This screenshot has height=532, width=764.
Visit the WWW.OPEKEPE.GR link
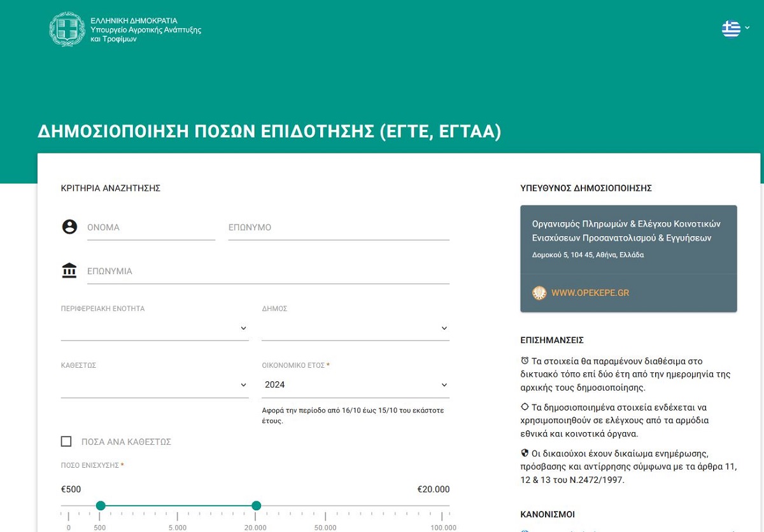[x=590, y=293]
